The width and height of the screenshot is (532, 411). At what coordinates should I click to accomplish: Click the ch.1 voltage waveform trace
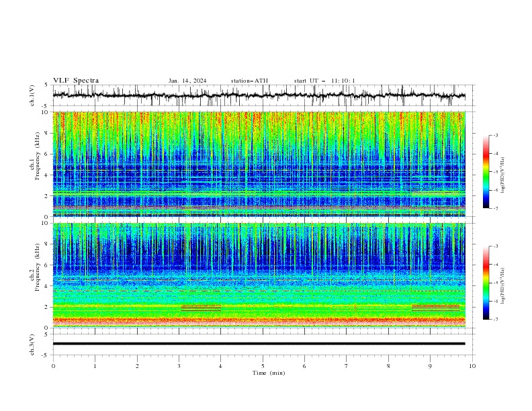[259, 95]
